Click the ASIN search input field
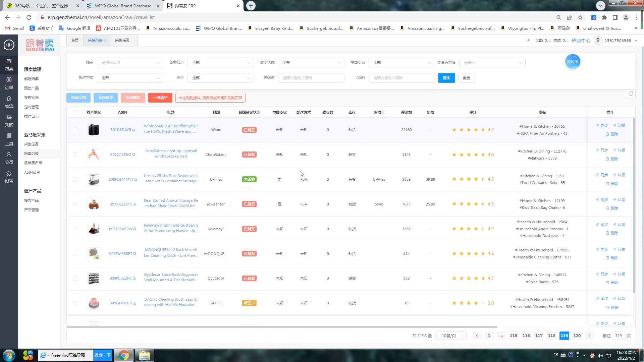This screenshot has width=644, height=362. tap(402, 78)
